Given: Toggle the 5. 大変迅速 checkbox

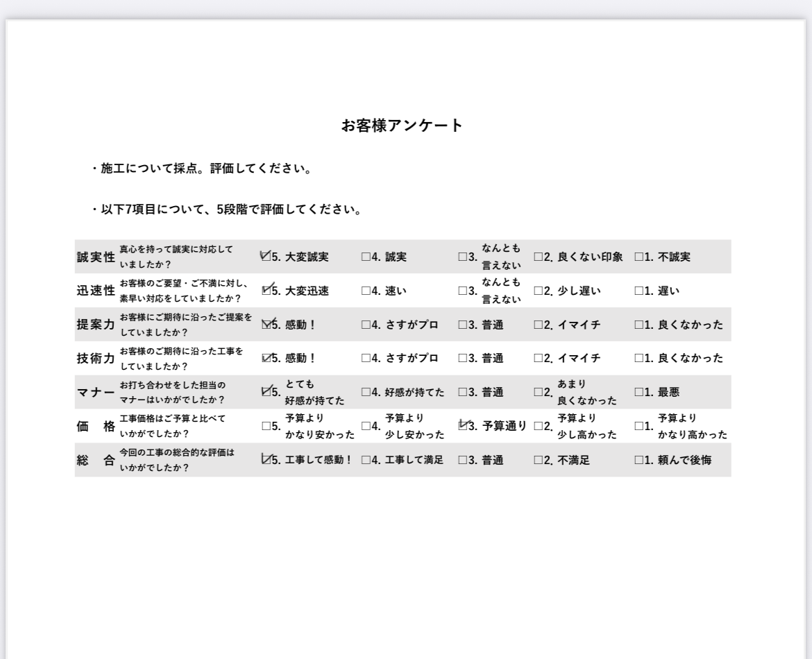Looking at the screenshot, I should [266, 291].
